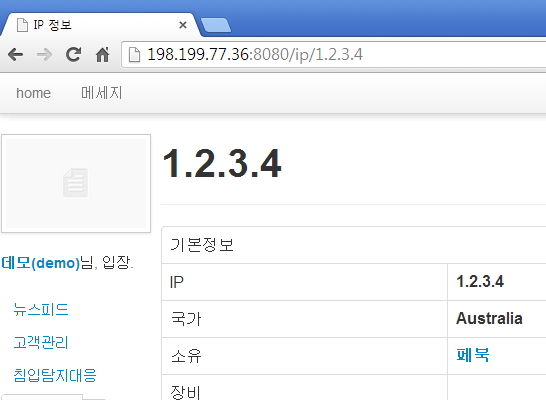Screen dimensions: 546x400
Task: Open the home navigation item
Action: point(33,93)
